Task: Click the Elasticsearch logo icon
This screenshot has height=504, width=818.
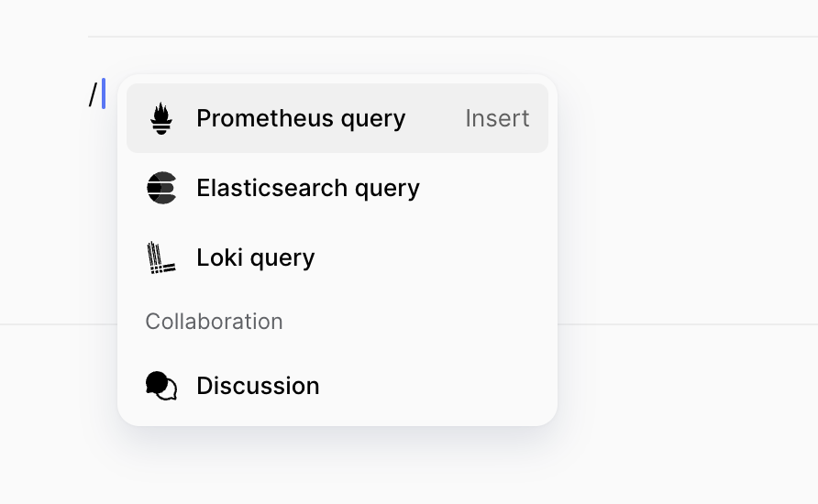Action: tap(161, 188)
